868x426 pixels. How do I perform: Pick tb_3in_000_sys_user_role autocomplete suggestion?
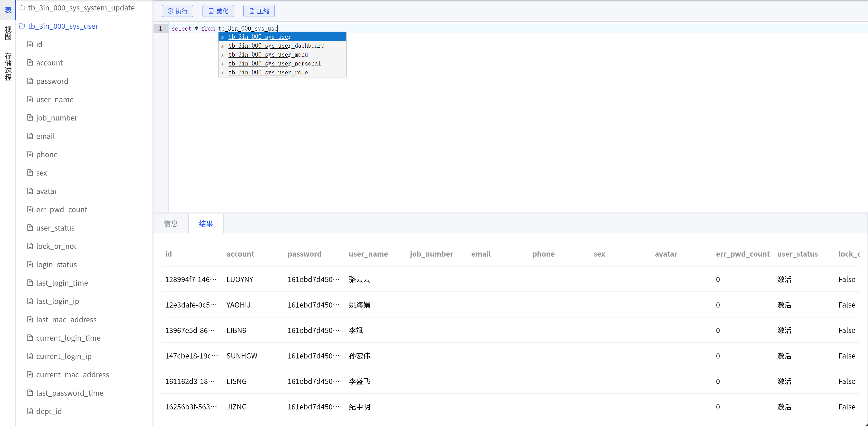point(282,72)
